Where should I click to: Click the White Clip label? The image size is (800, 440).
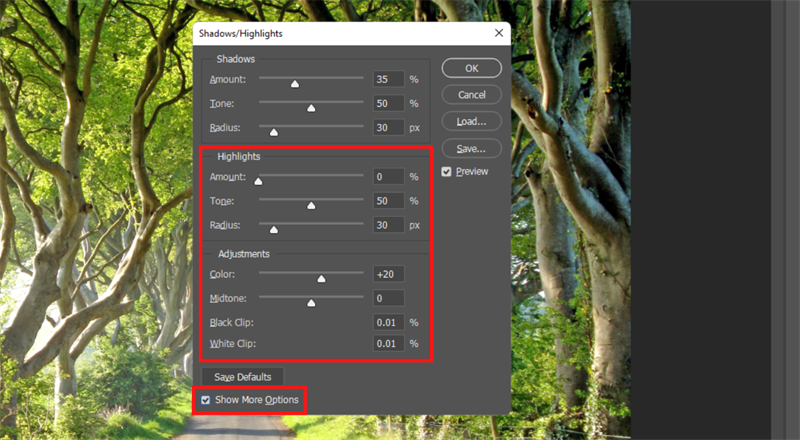coord(233,344)
